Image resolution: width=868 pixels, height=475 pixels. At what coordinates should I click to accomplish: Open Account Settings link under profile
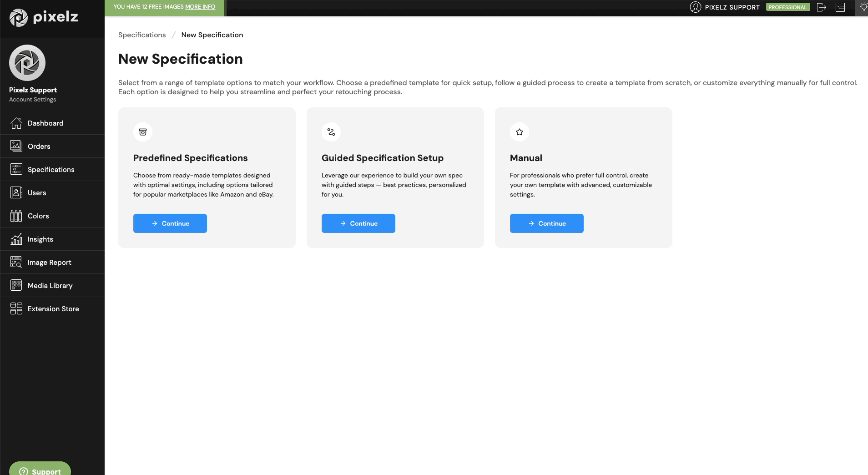pos(33,100)
